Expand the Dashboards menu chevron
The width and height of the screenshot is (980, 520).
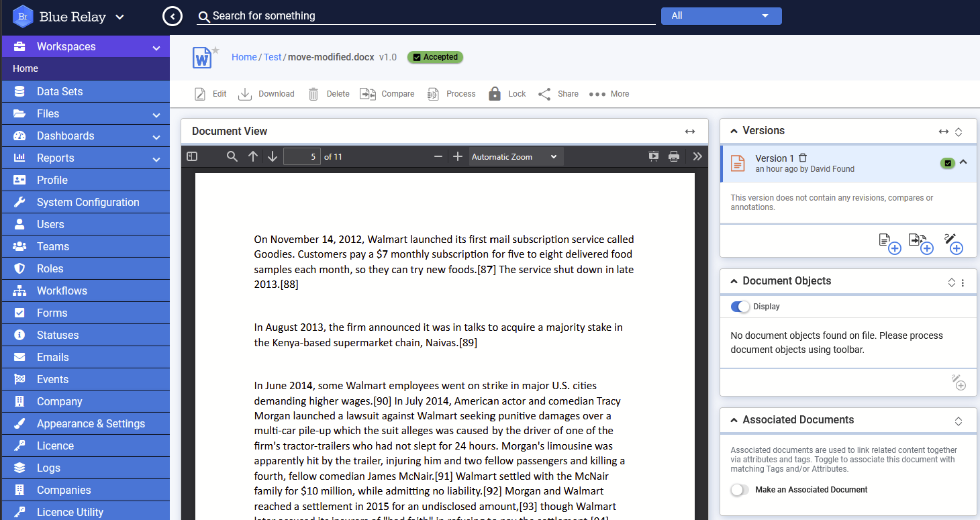(156, 137)
